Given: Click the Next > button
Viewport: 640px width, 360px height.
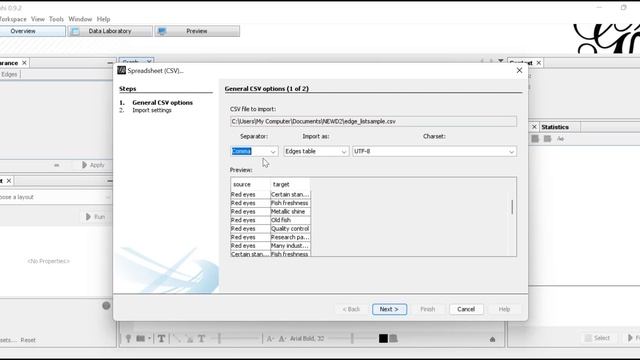Looking at the screenshot, I should [389, 309].
